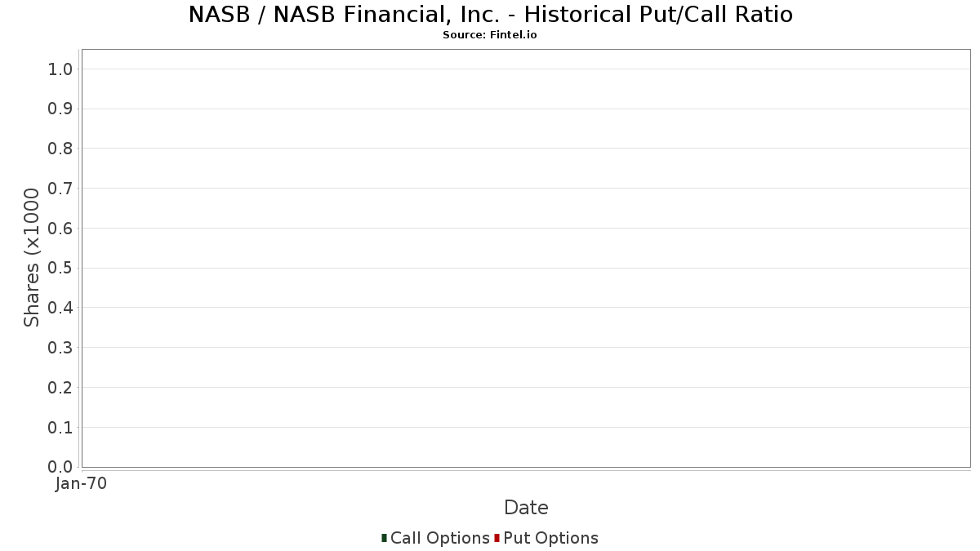Click the 0.0 y-axis tick label

61,467
